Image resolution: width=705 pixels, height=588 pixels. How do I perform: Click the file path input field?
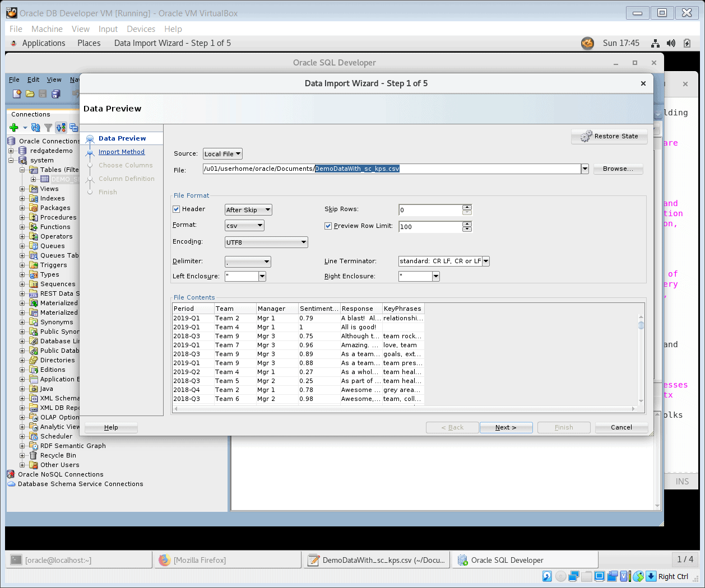click(x=392, y=169)
